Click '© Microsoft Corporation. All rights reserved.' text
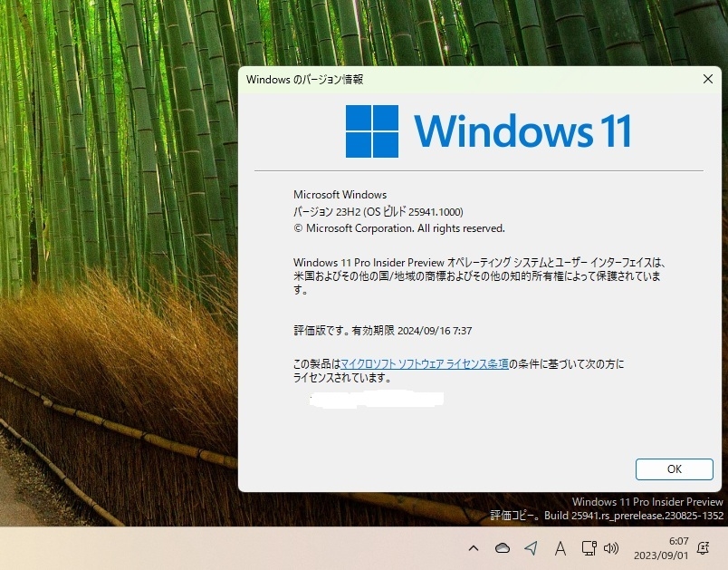Image resolution: width=728 pixels, height=570 pixels. tap(398, 228)
